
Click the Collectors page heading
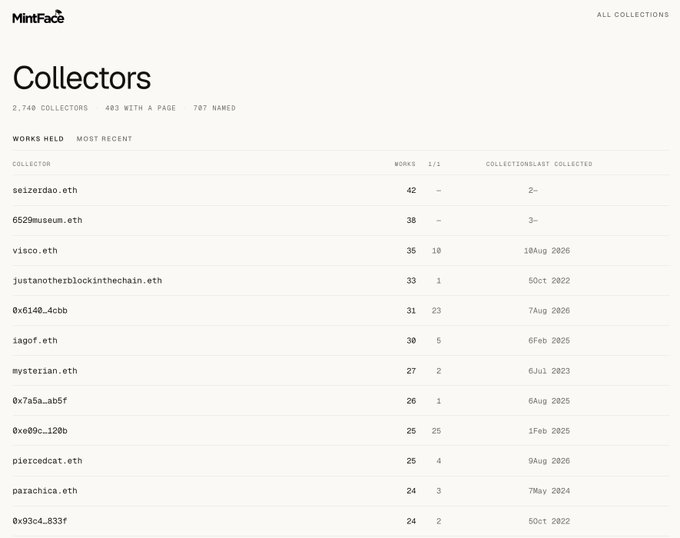pyautogui.click(x=82, y=78)
